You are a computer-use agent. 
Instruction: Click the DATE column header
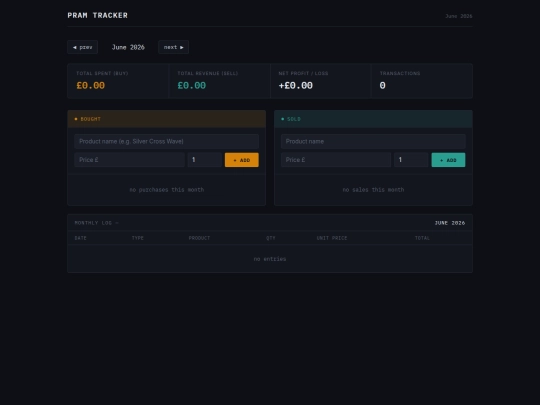81,238
